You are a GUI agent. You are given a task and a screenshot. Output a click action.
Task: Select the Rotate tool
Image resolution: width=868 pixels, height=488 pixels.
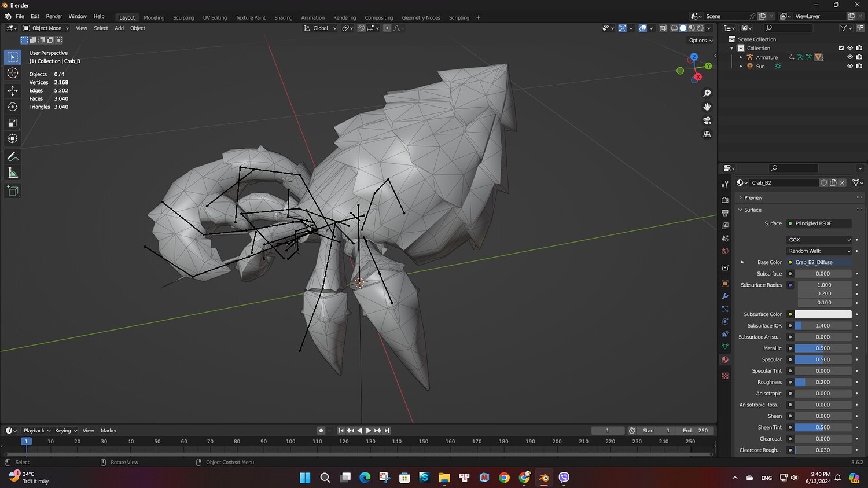tap(12, 107)
